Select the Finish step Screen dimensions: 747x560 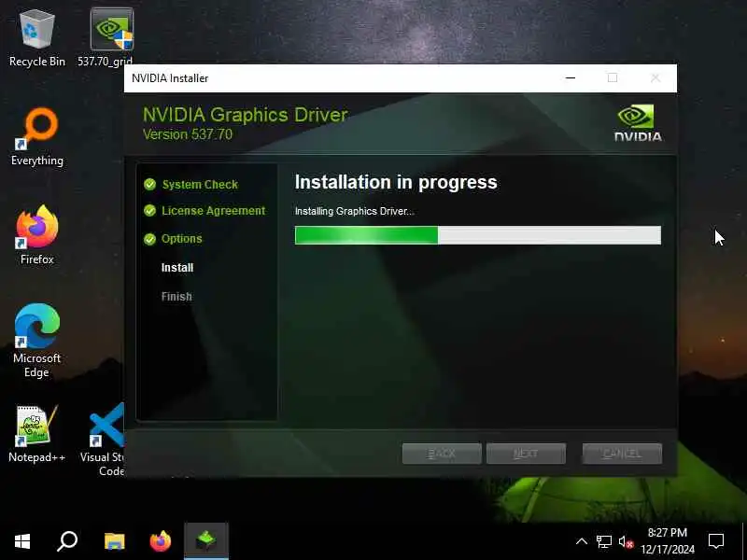pyautogui.click(x=176, y=297)
